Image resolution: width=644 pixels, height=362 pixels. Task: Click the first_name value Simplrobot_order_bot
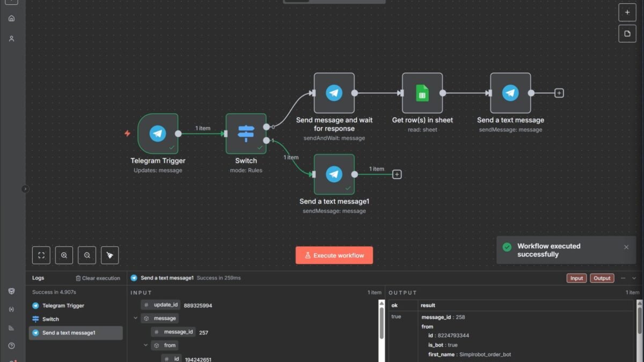click(x=486, y=354)
